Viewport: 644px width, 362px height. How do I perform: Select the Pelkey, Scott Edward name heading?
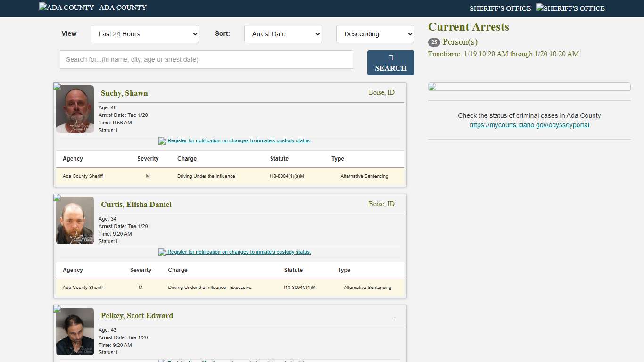pyautogui.click(x=137, y=315)
